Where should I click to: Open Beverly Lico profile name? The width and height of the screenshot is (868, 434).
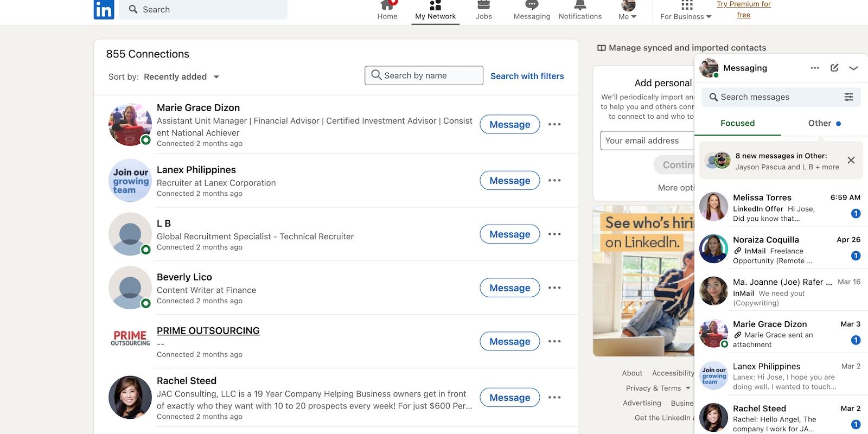pyautogui.click(x=184, y=277)
